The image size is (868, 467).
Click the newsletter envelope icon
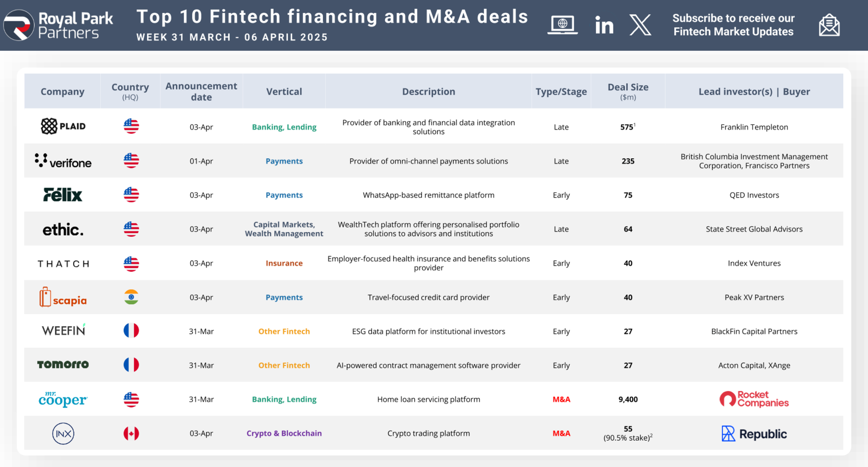829,25
